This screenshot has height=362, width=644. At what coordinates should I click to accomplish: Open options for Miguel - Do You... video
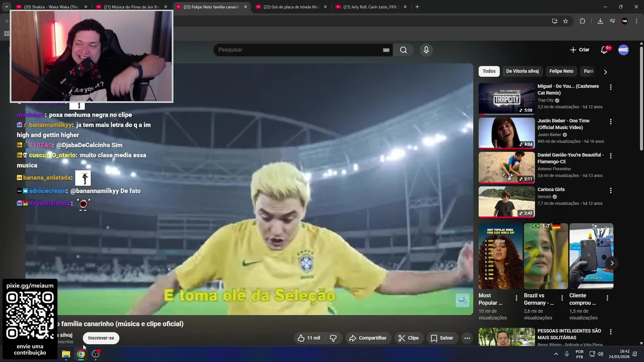(611, 87)
